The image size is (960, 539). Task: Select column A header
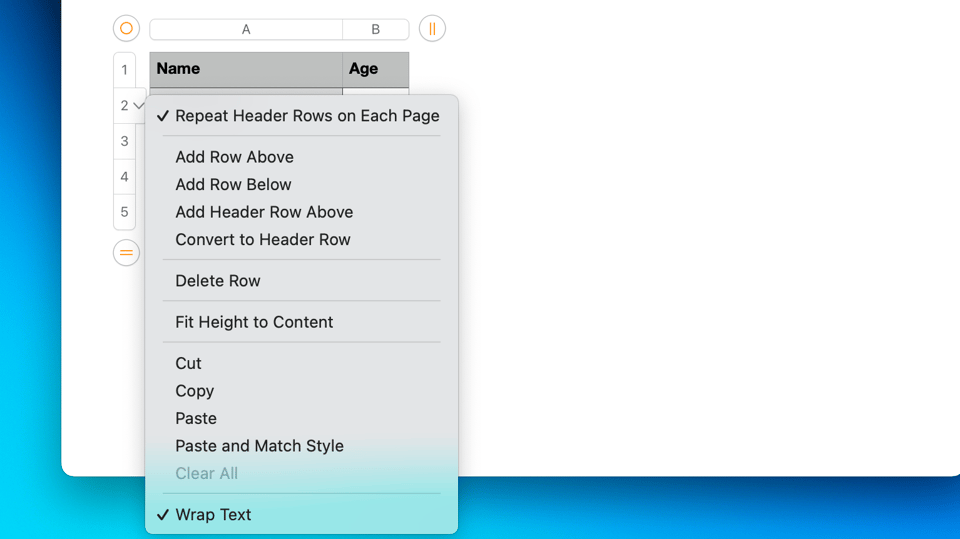tap(246, 30)
